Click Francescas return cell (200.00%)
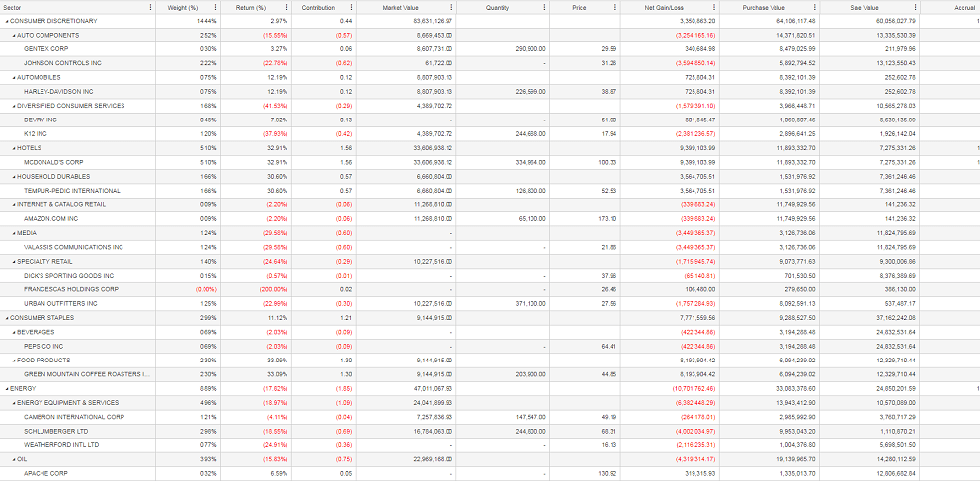 (256, 289)
